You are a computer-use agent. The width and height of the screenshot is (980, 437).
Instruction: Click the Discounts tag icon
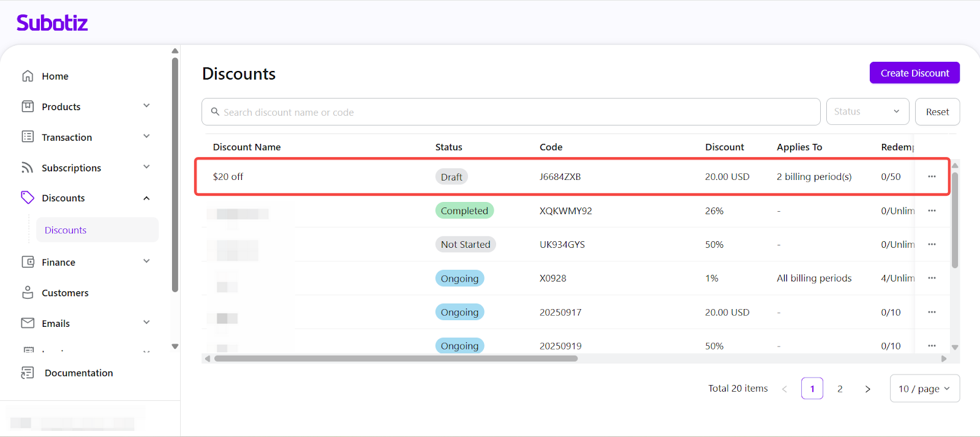pos(28,198)
